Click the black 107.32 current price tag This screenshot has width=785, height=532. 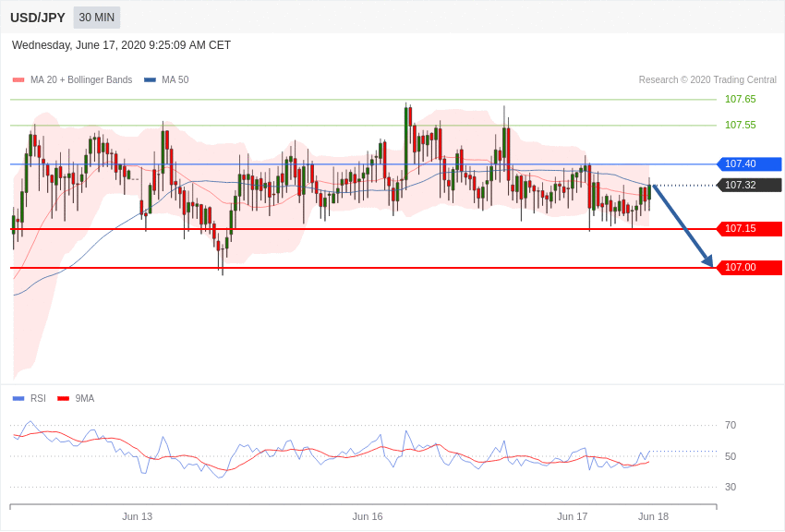(750, 185)
